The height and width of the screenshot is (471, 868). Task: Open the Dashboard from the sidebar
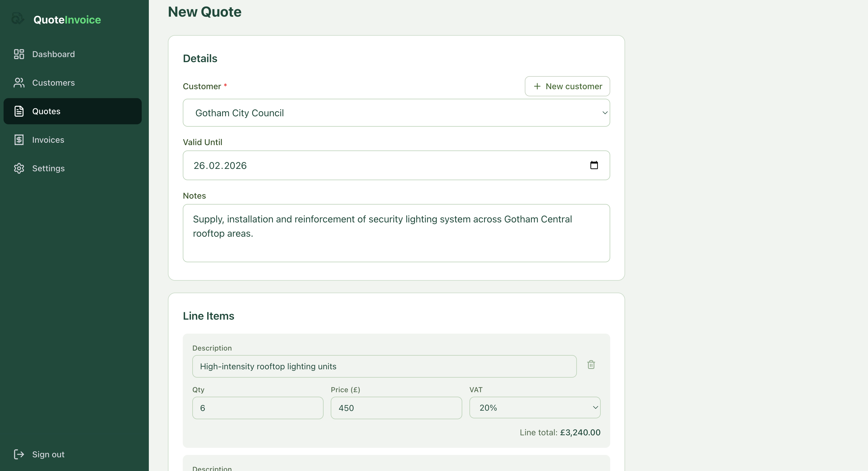coord(54,54)
